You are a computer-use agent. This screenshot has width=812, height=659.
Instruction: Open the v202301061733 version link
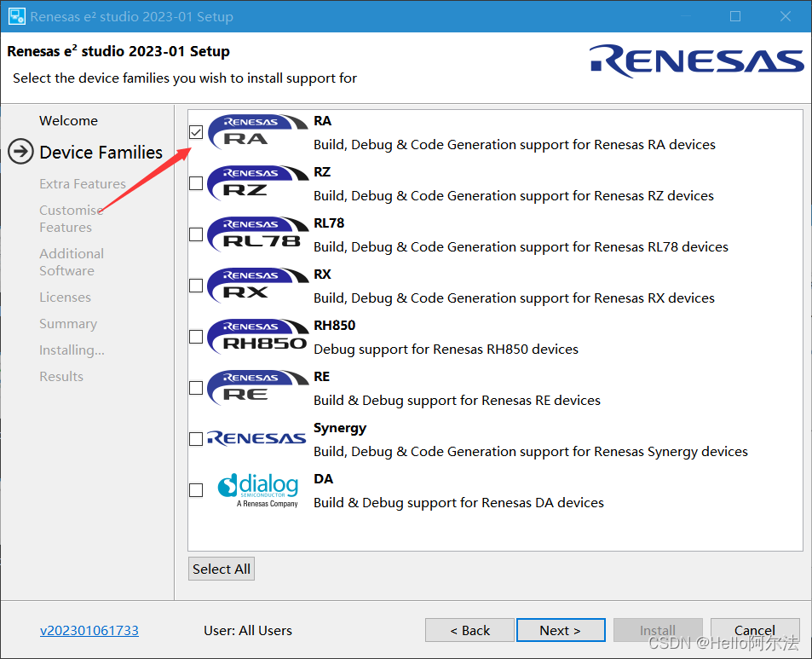(x=89, y=631)
